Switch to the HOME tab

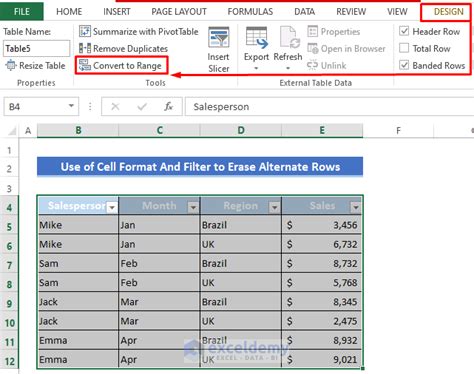tap(69, 12)
